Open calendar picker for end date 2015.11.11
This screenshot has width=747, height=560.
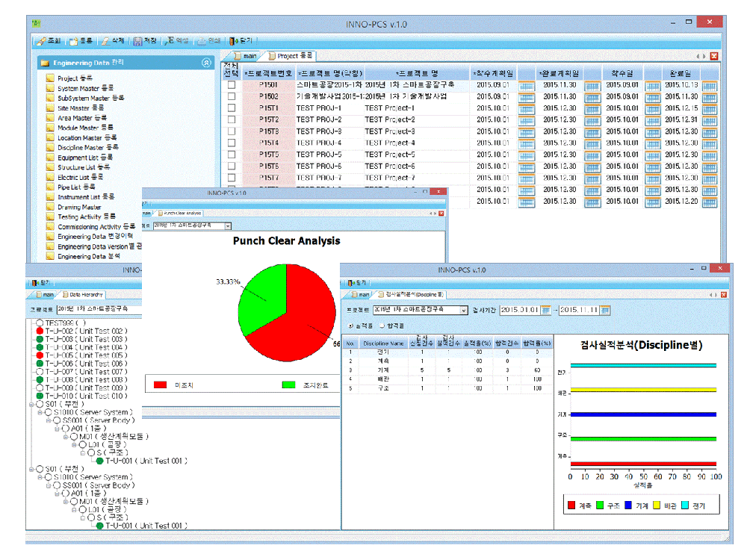604,310
